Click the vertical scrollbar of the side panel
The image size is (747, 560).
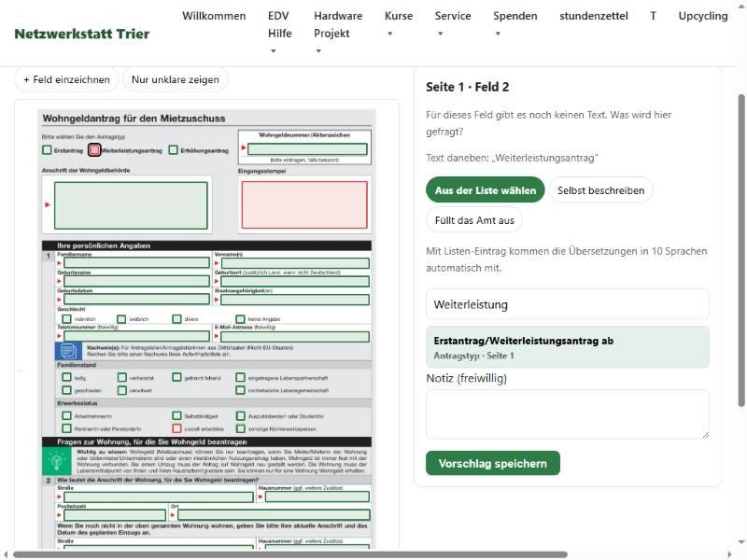coord(740,250)
